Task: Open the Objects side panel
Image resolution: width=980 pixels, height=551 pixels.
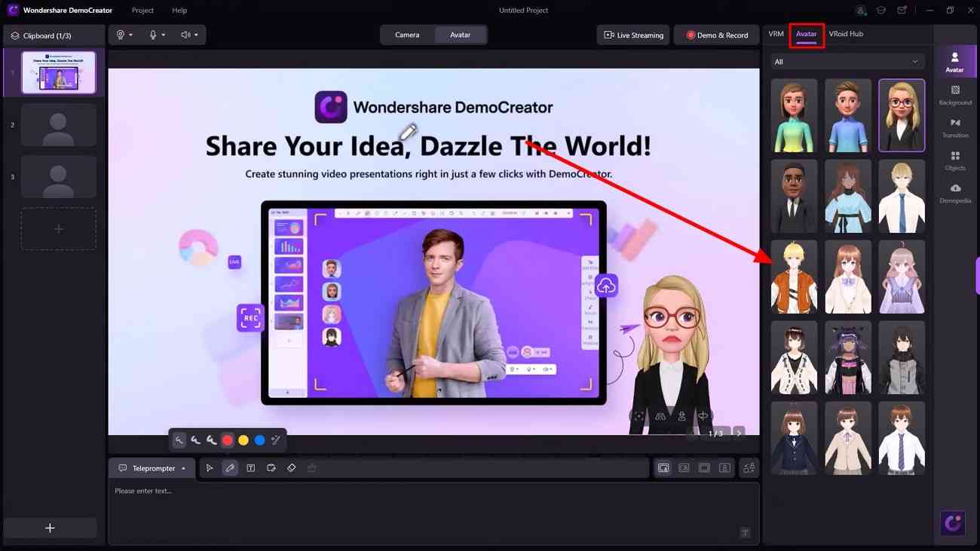Action: [x=955, y=161]
